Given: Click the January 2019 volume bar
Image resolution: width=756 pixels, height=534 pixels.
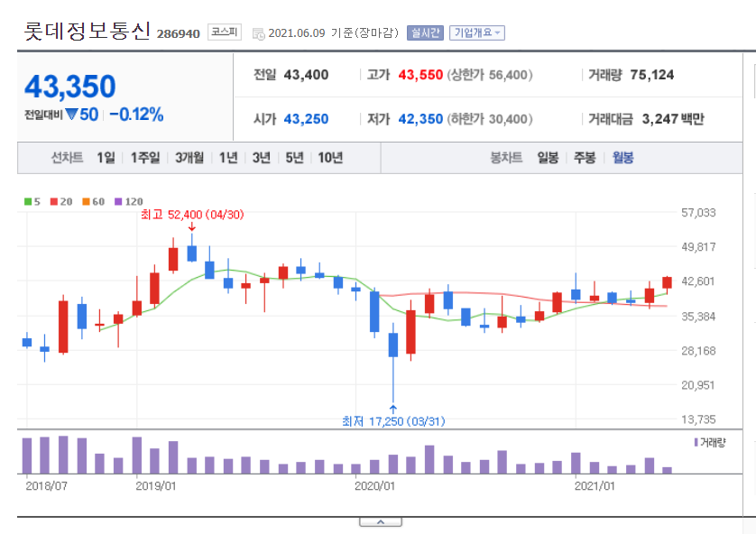Looking at the screenshot, I should tap(137, 455).
